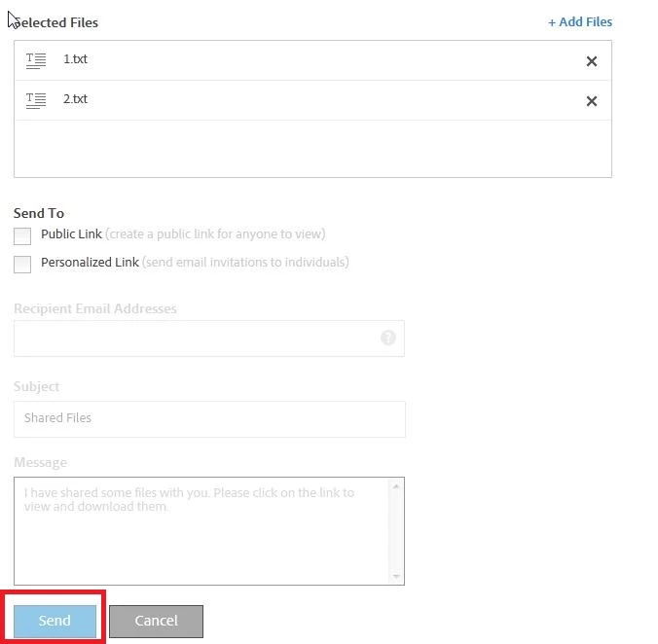Click the Send button

click(x=55, y=621)
